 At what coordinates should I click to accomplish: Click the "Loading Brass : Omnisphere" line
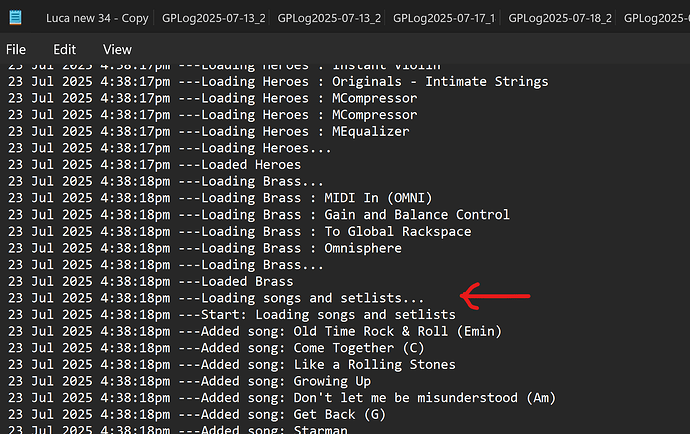coord(290,248)
